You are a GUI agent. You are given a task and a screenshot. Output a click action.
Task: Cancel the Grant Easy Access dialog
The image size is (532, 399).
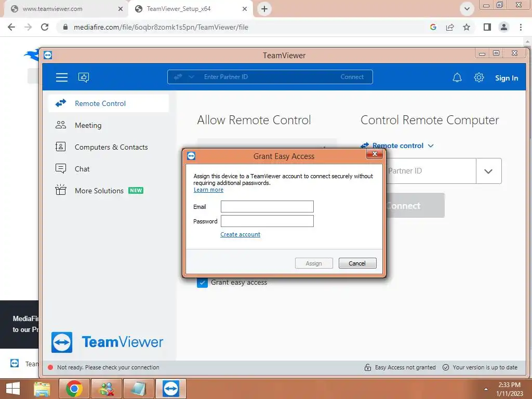tap(357, 263)
